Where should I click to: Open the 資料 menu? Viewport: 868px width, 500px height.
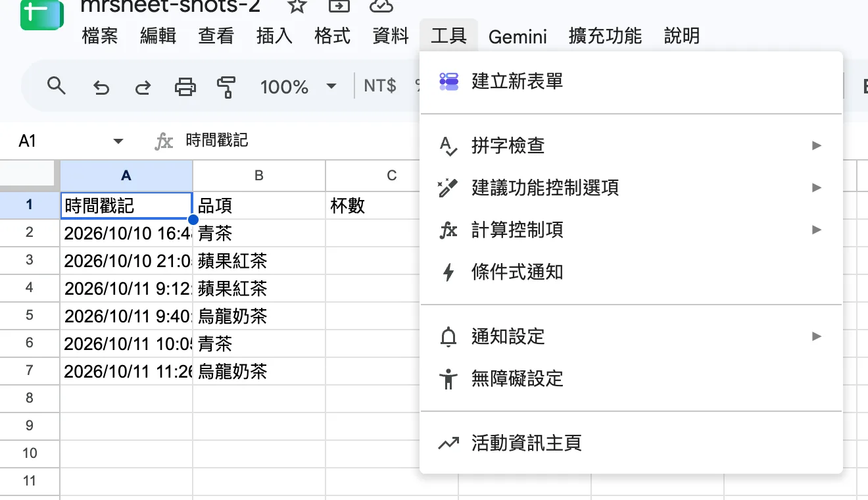click(391, 36)
